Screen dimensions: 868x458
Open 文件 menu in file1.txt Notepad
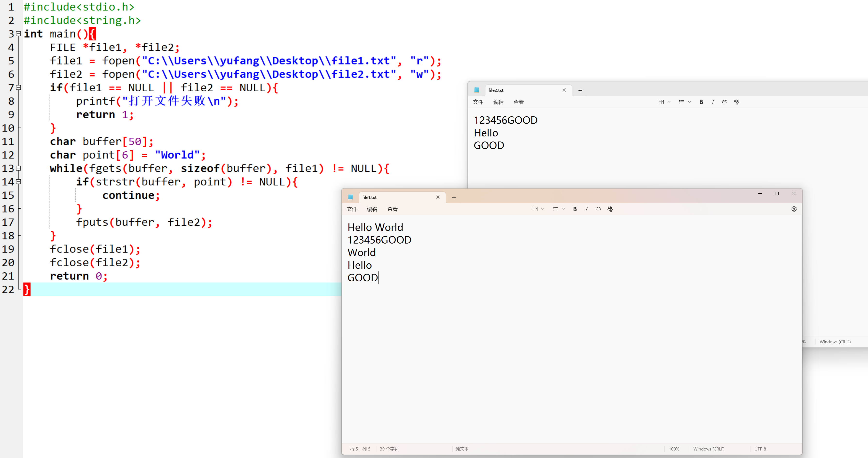point(351,209)
